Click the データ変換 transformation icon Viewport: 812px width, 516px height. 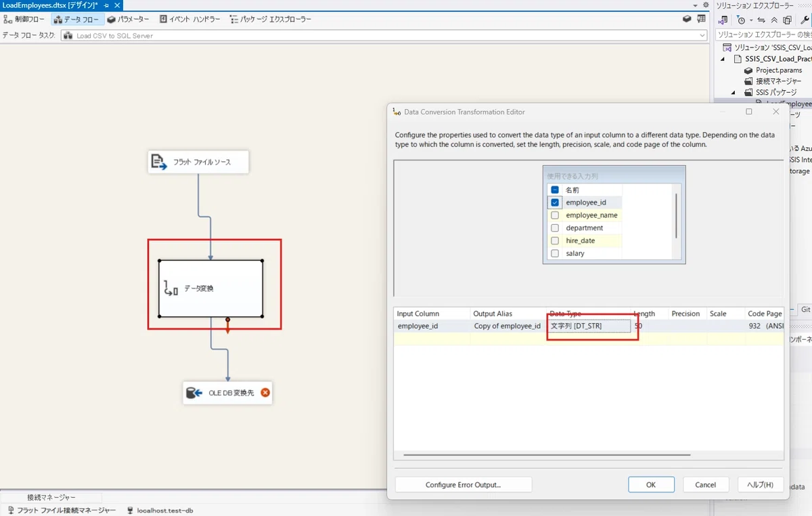click(171, 288)
